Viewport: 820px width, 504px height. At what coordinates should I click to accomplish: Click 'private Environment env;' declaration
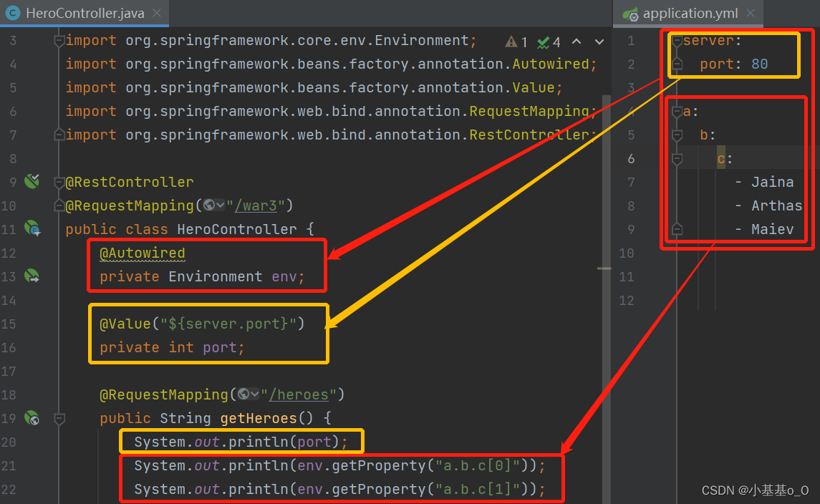pyautogui.click(x=202, y=276)
